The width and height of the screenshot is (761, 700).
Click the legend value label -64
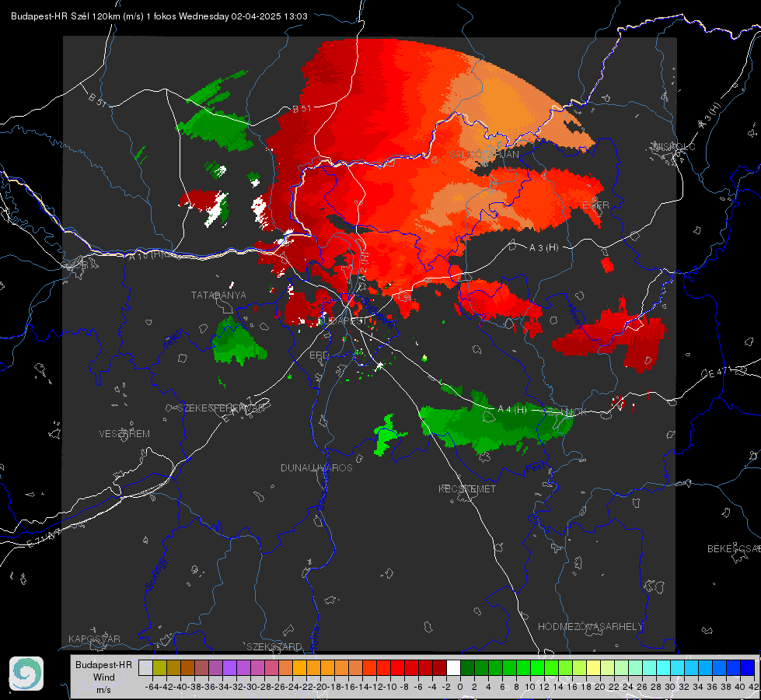(152, 687)
